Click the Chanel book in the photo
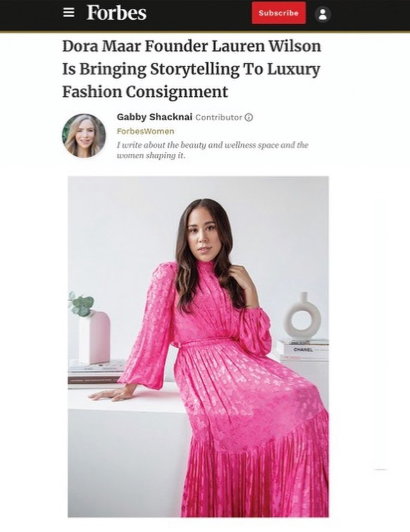The height and width of the screenshot is (532, 410). tap(303, 350)
